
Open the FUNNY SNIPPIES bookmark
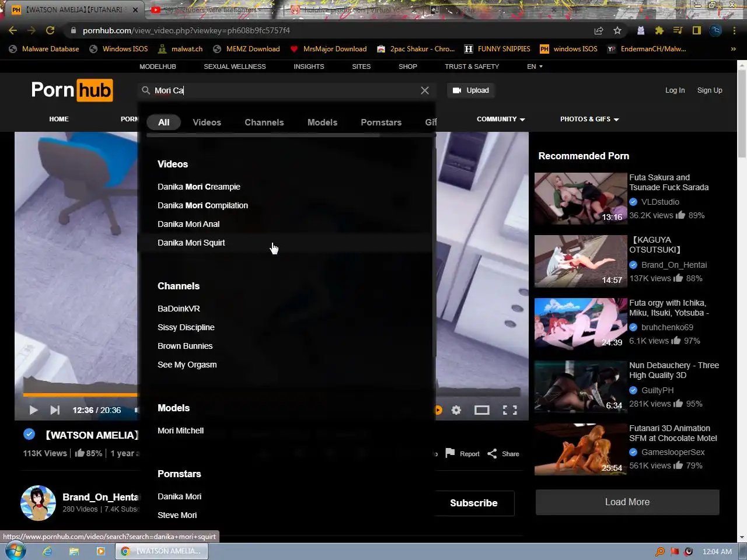point(497,49)
